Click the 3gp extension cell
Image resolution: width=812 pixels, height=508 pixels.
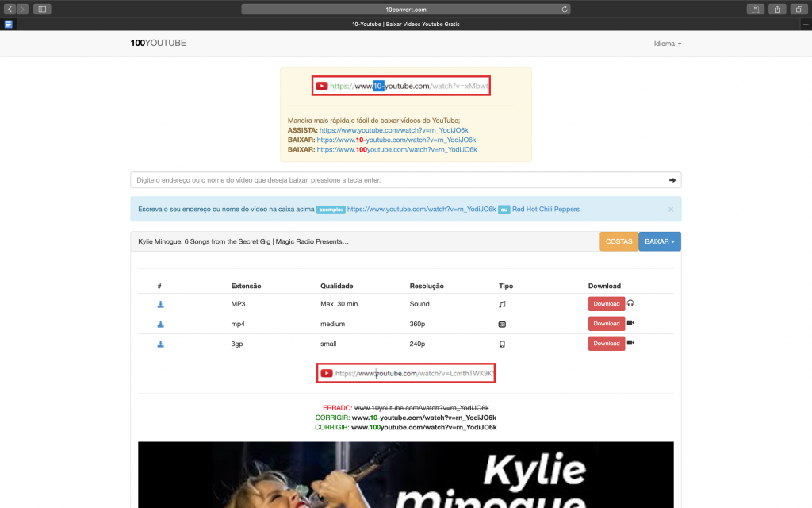tap(236, 344)
